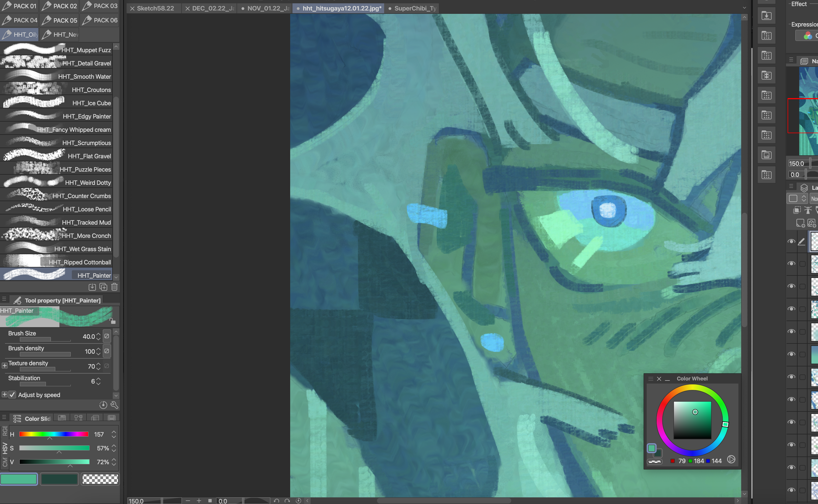Open the PACK 05 brush group tab

(60, 20)
